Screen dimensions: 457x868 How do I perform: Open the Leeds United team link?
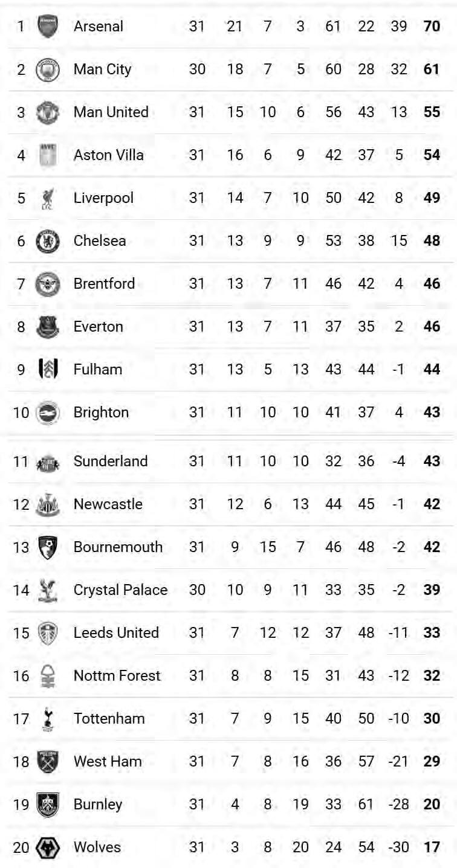tap(116, 633)
